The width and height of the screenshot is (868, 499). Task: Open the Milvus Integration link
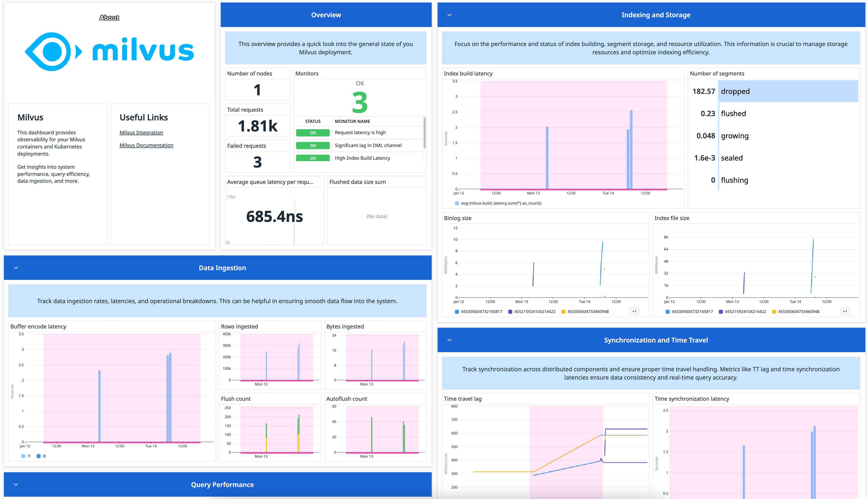141,132
